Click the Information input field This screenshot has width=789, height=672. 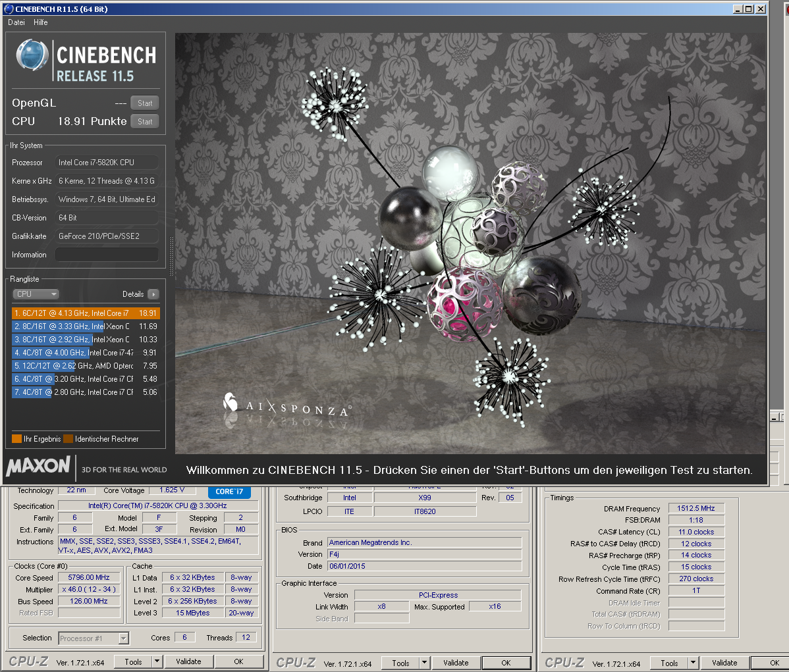(x=107, y=255)
